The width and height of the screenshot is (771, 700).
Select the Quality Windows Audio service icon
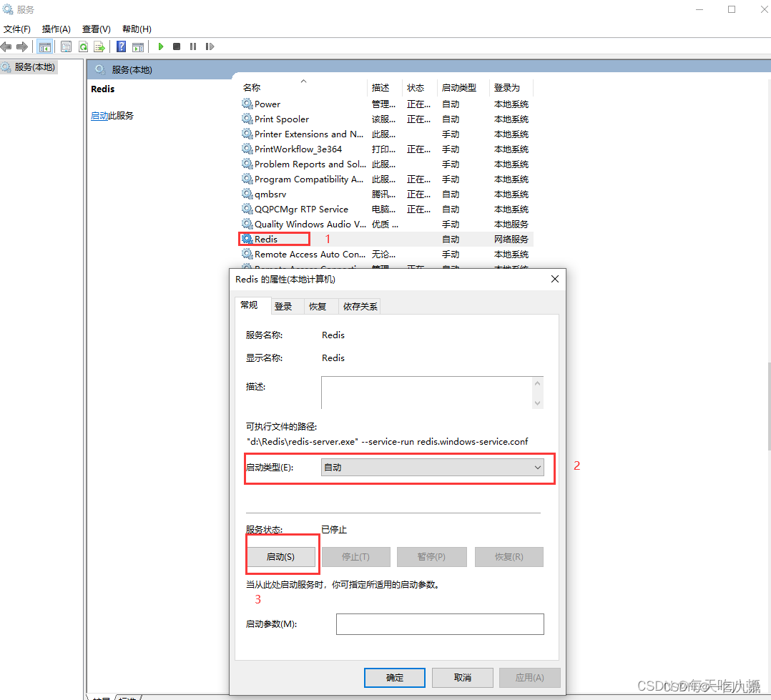(x=247, y=224)
